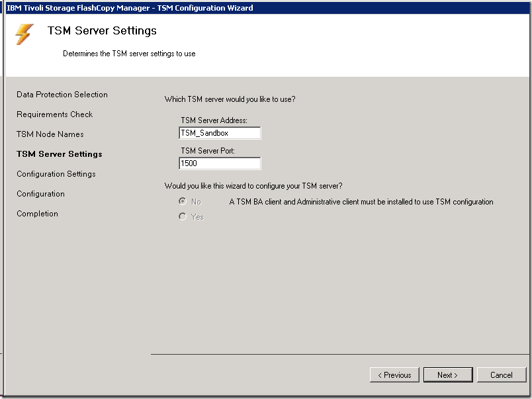Click the BA client requirement note text
Screen dimensions: 532x399
pyautogui.click(x=361, y=202)
